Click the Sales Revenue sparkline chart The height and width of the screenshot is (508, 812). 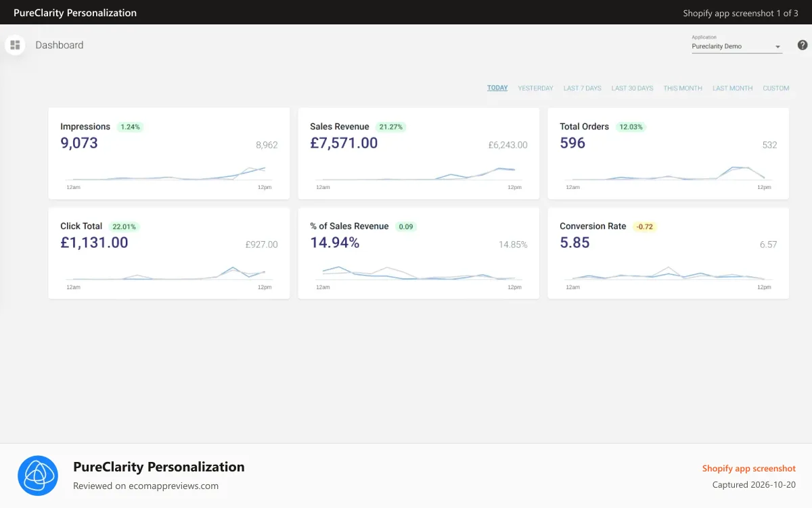pos(419,175)
